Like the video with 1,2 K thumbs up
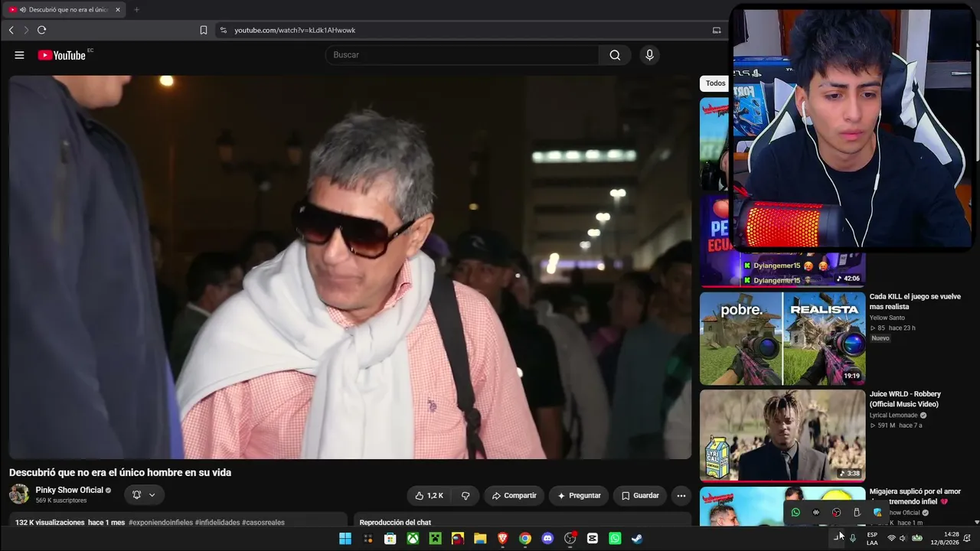 [429, 496]
